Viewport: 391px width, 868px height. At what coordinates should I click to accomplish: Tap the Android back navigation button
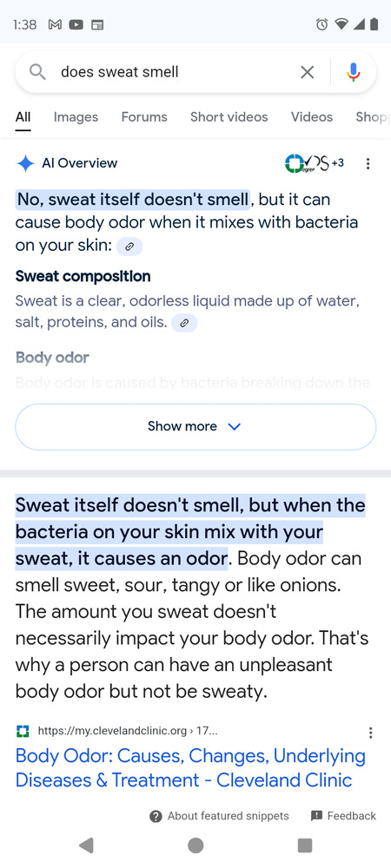[86, 845]
